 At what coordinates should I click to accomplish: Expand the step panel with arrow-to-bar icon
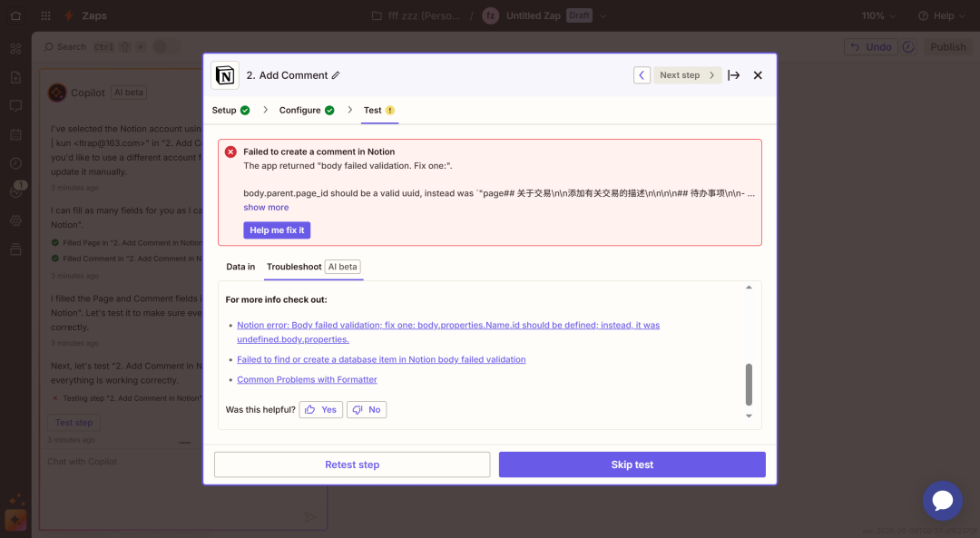coord(734,75)
